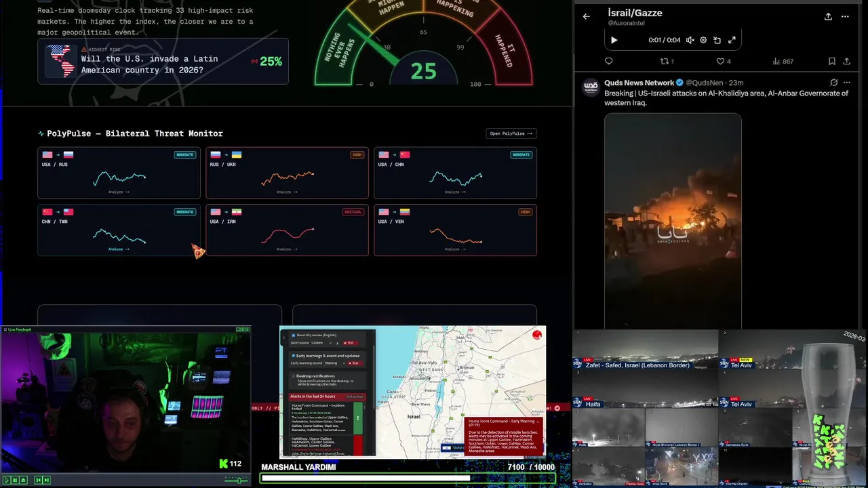Open the Early warning sound dropdown
This screenshot has width=868, height=488.
click(x=335, y=363)
